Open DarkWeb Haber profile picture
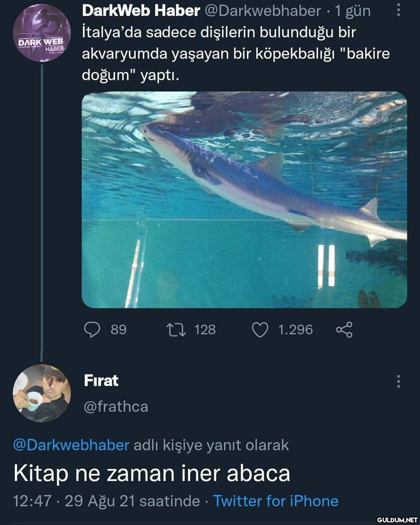The width and height of the screenshot is (420, 525). (x=41, y=32)
